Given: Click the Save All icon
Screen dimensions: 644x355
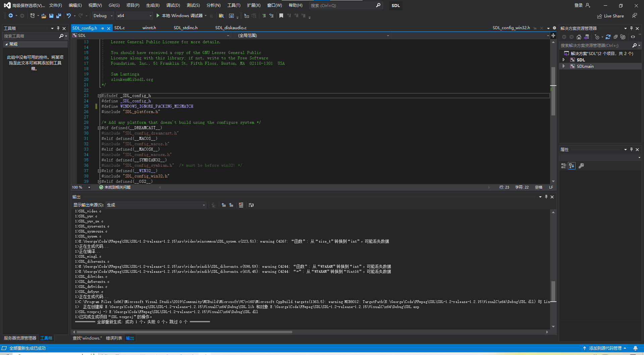Looking at the screenshot, I should tap(59, 16).
